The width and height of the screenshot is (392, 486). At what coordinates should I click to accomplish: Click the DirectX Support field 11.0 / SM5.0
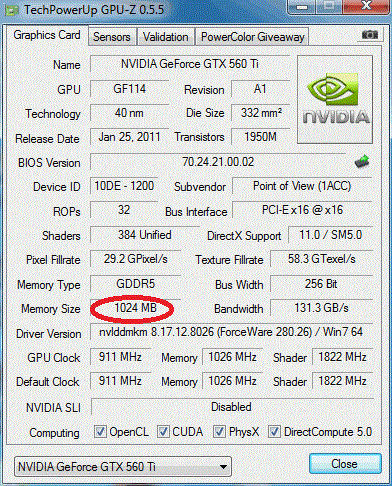pos(330,235)
